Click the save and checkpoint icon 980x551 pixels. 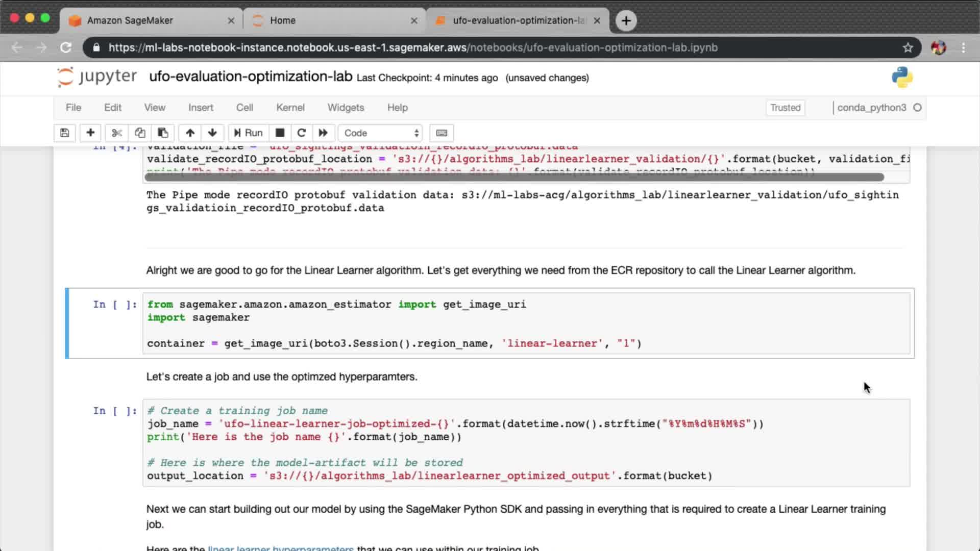point(64,133)
